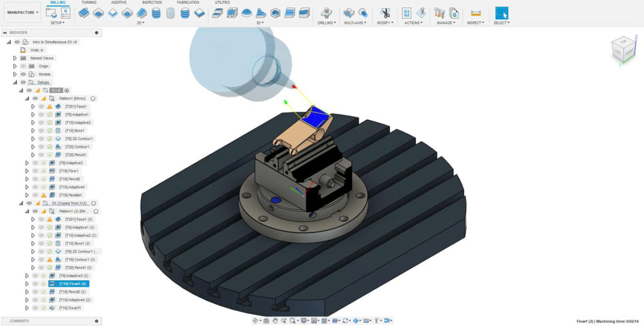
Task: Expand the Named Views node
Action: [x=15, y=58]
